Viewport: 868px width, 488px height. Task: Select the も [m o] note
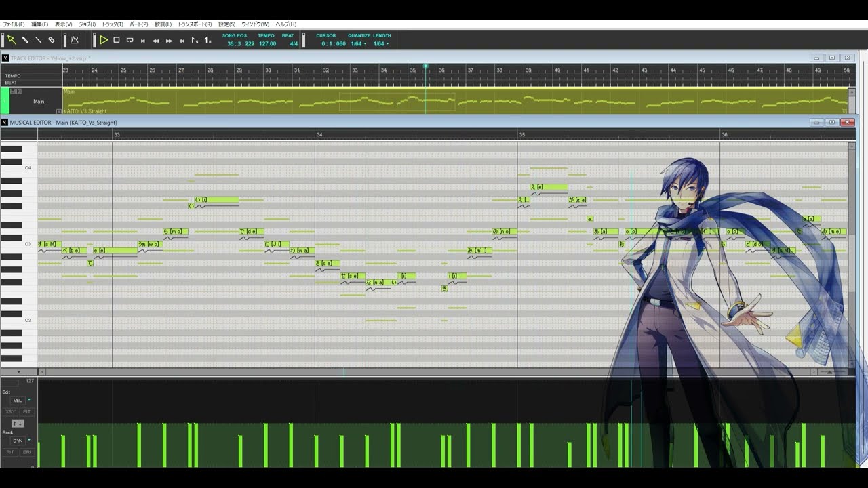click(175, 232)
